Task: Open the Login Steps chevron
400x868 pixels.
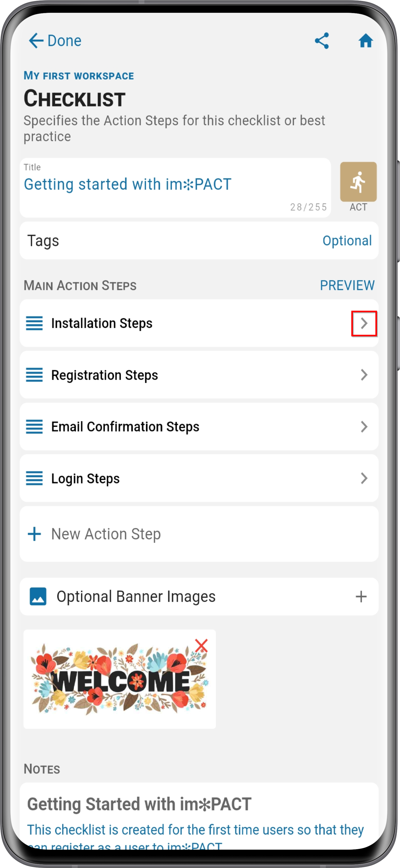Action: [x=364, y=478]
